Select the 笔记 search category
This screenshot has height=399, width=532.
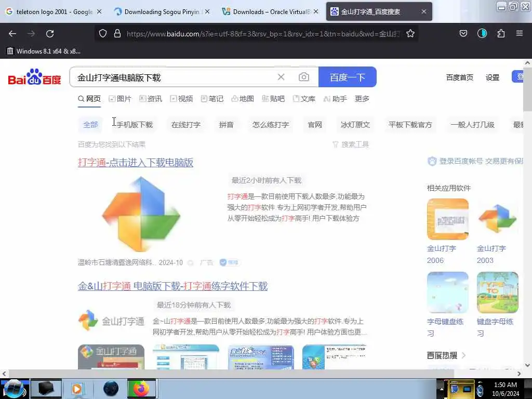tap(212, 99)
